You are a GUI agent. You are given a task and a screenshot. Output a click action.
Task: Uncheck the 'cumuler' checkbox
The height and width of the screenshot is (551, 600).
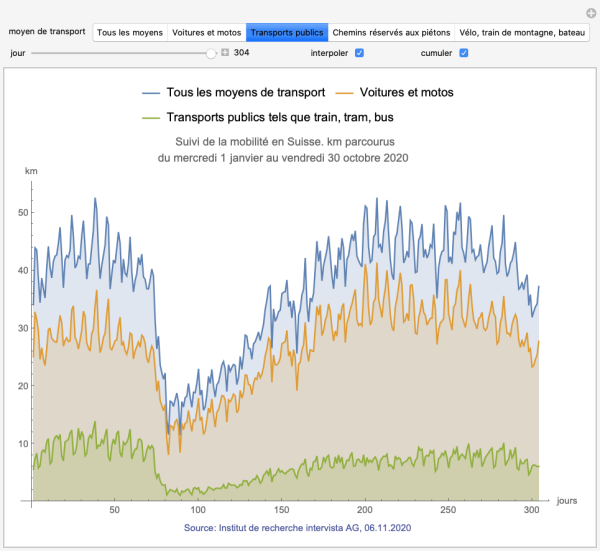pyautogui.click(x=464, y=52)
